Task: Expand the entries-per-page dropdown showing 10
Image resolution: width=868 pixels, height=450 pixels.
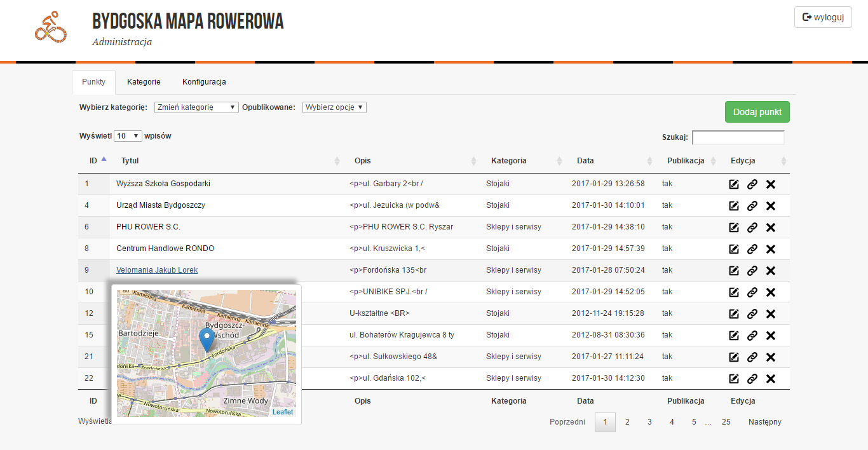Action: click(x=128, y=136)
